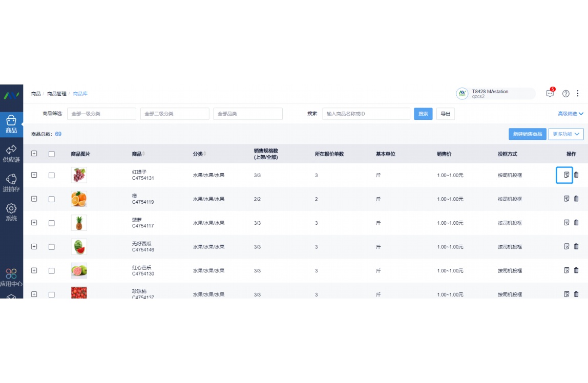Expand the 无籽西瓜 row details
The image size is (588, 383).
[x=34, y=246]
